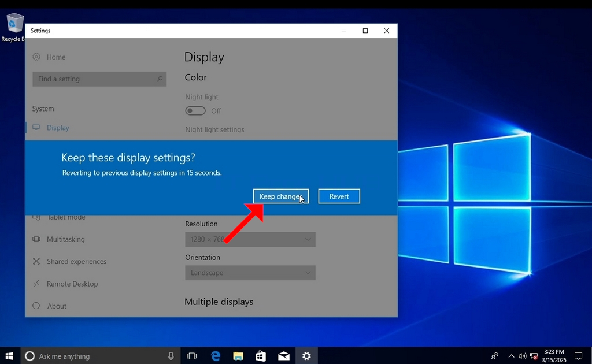The width and height of the screenshot is (592, 364).
Task: Click the search magnifier icon in Find a setting
Action: tap(160, 79)
